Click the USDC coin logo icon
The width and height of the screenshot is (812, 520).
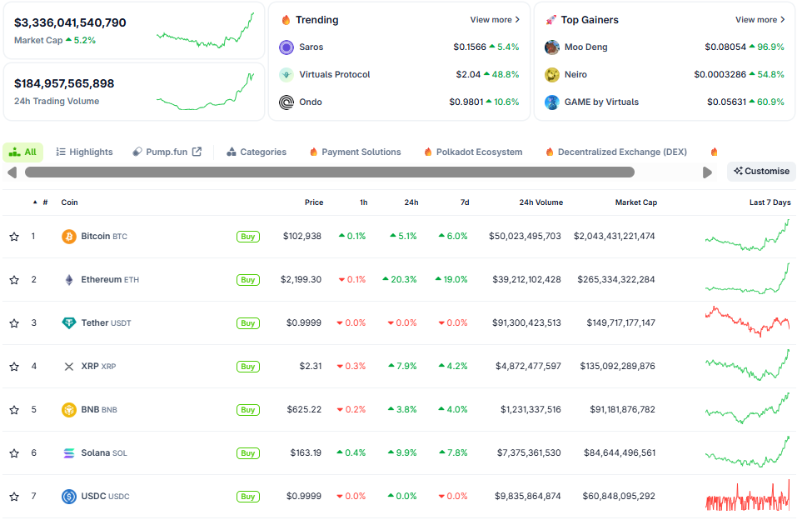69,497
